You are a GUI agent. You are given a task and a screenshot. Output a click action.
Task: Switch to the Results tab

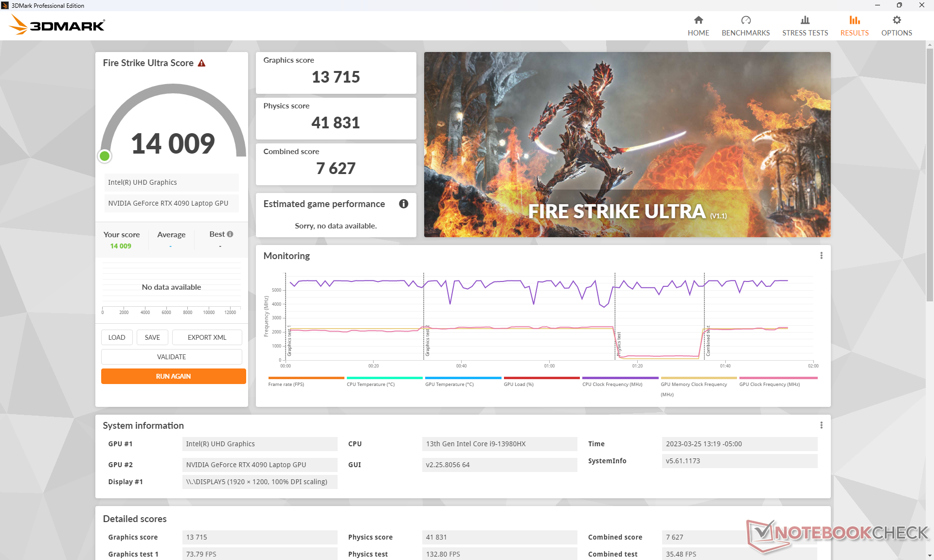pyautogui.click(x=854, y=26)
